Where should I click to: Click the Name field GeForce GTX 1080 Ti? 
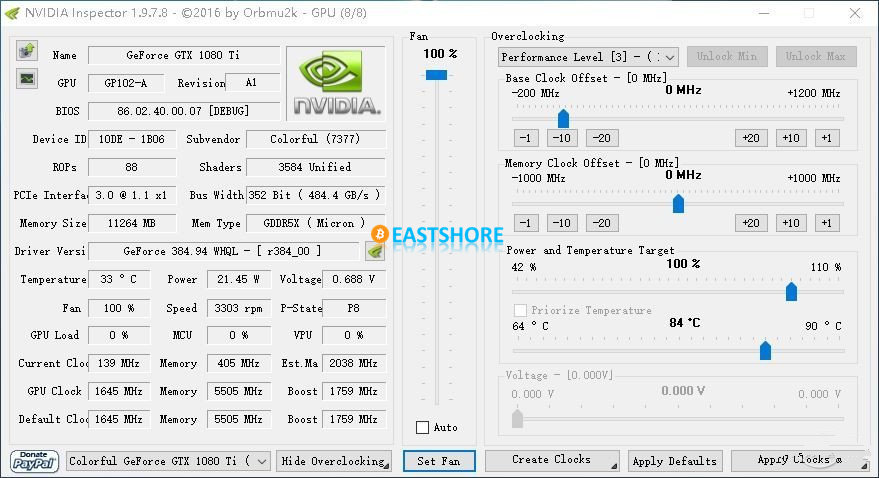pos(184,55)
